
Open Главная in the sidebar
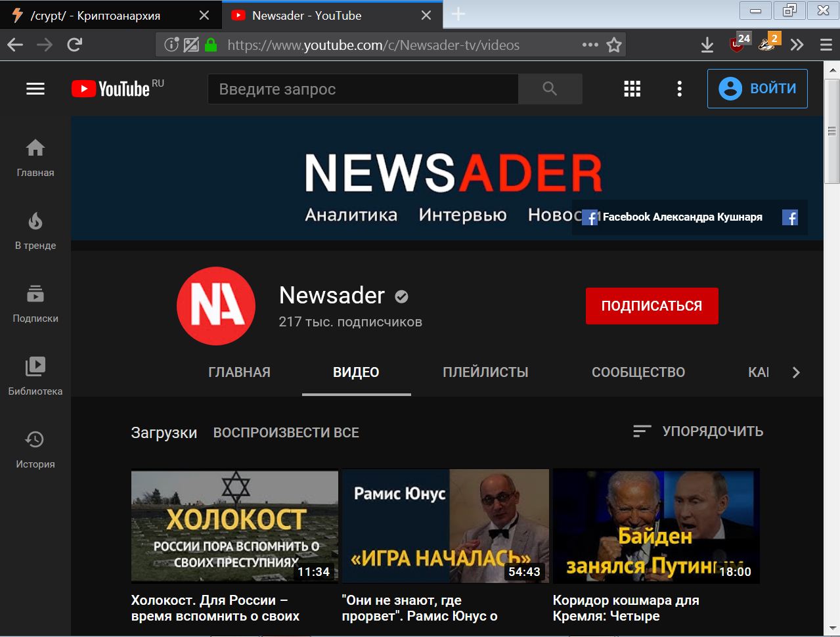pos(35,158)
